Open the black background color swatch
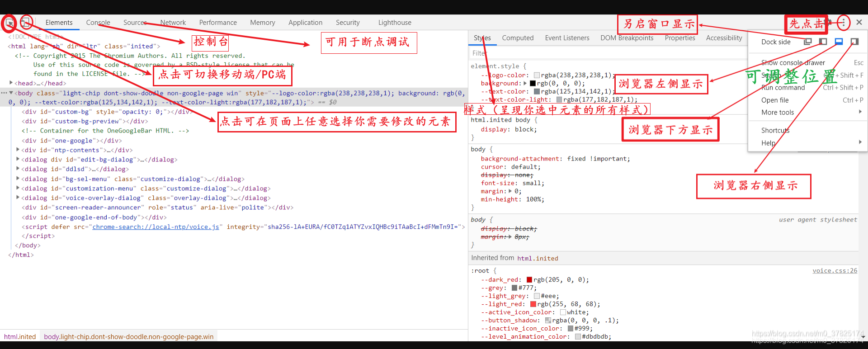 tap(533, 84)
